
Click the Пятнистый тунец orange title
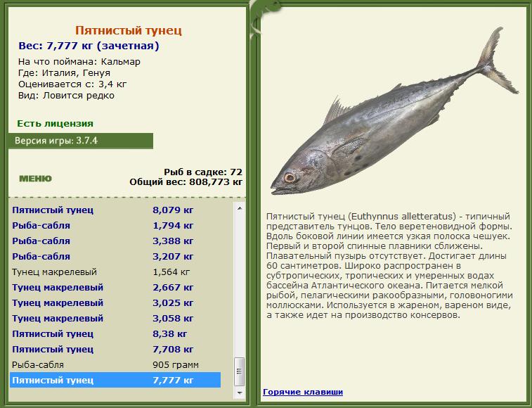pyautogui.click(x=129, y=30)
